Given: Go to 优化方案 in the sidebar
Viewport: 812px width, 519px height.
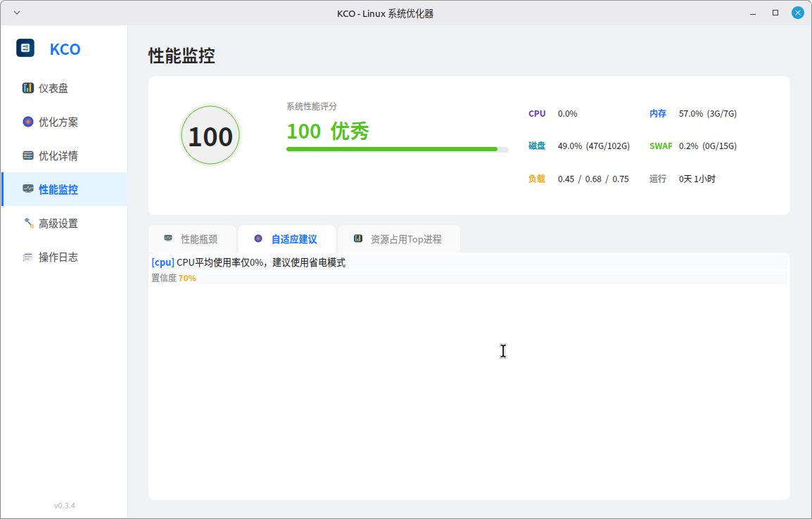Looking at the screenshot, I should click(x=65, y=122).
